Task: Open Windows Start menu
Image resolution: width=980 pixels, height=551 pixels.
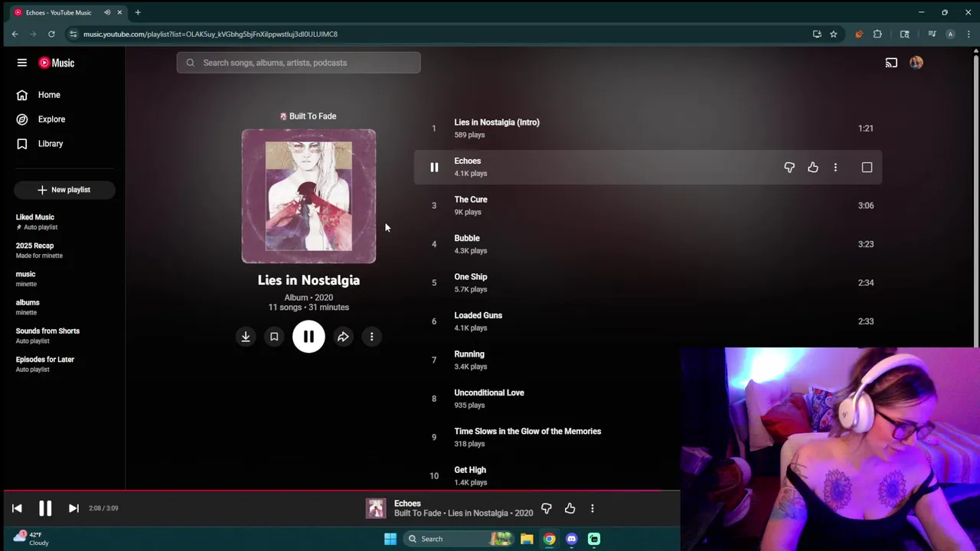Action: point(390,539)
